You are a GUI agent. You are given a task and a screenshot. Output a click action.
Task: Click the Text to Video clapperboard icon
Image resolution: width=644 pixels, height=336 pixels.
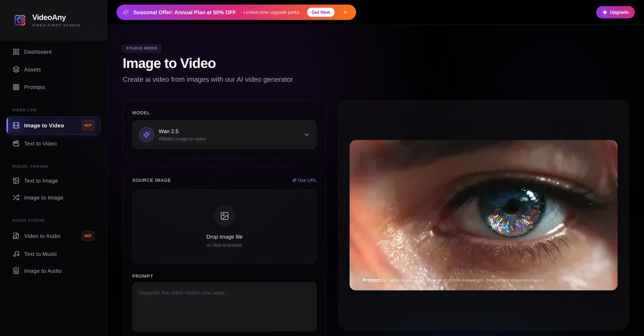point(16,143)
